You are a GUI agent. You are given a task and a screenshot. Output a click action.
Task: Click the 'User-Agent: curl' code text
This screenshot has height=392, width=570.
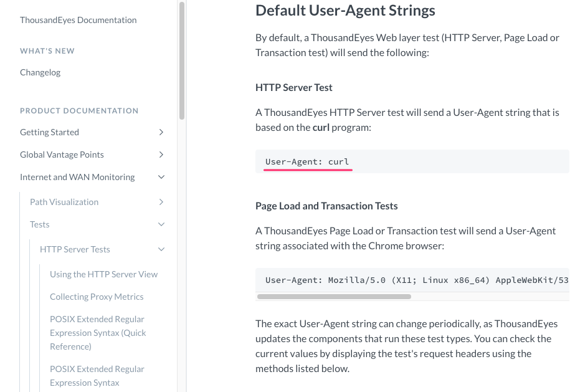pos(307,162)
